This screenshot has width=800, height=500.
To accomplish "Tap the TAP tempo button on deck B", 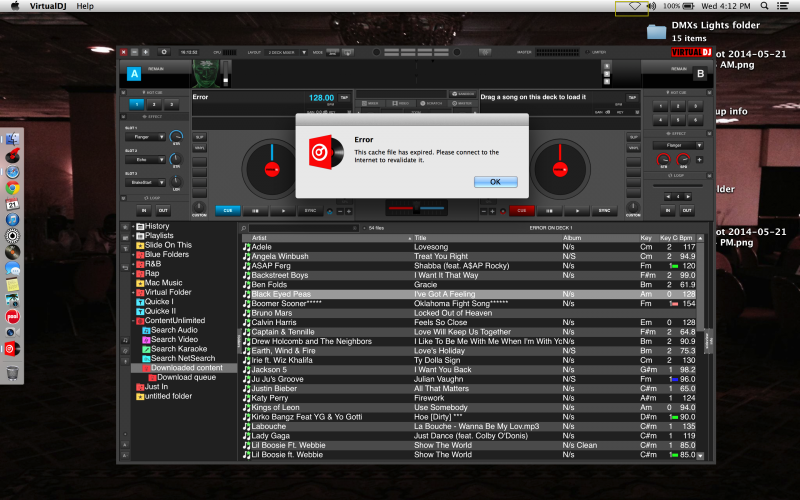I will (632, 97).
